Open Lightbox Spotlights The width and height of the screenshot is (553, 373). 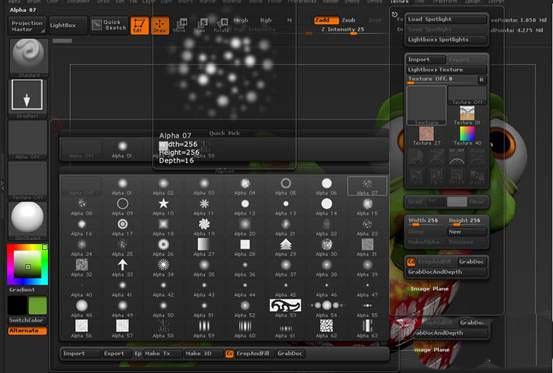click(446, 39)
